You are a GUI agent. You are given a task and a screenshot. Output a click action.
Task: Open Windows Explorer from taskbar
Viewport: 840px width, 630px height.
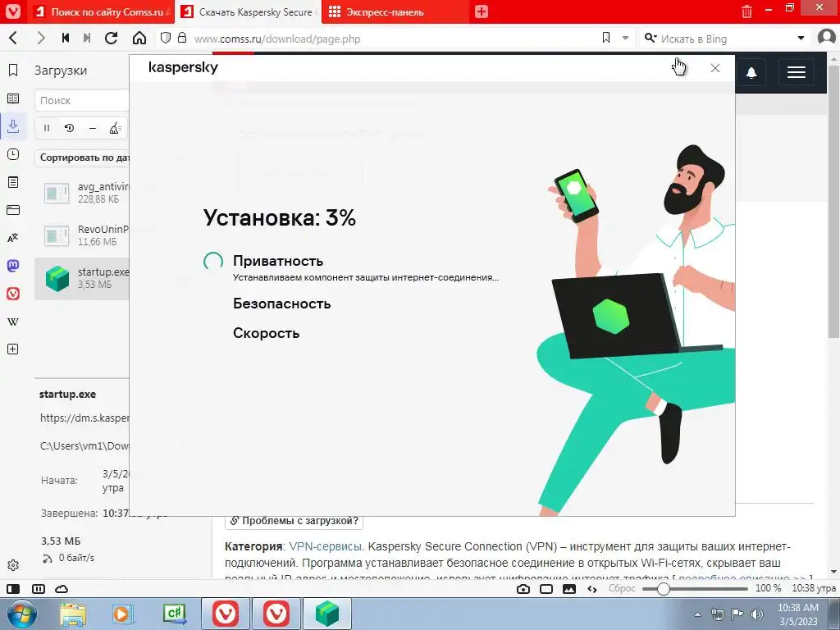(x=73, y=614)
